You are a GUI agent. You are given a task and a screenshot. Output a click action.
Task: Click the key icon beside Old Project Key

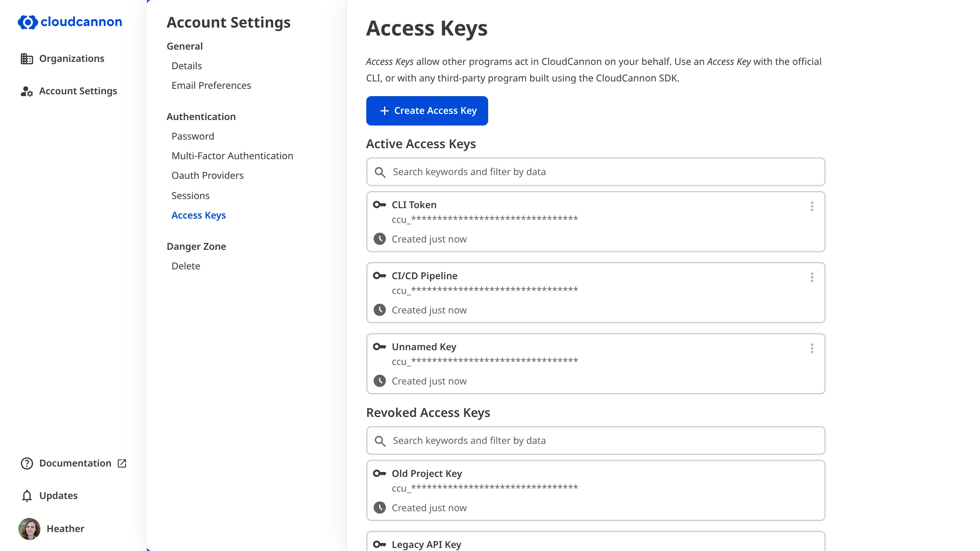(x=379, y=474)
